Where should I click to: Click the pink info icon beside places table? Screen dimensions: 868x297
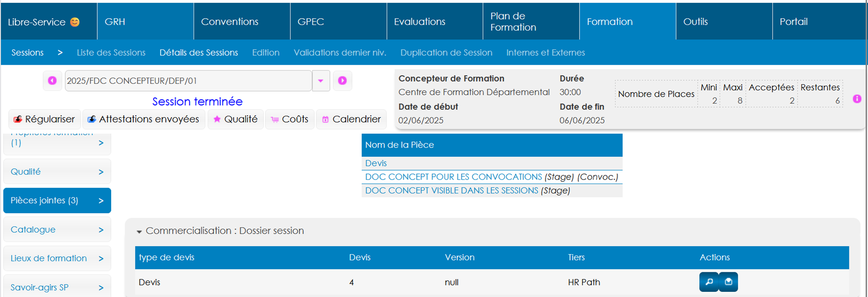pyautogui.click(x=857, y=99)
